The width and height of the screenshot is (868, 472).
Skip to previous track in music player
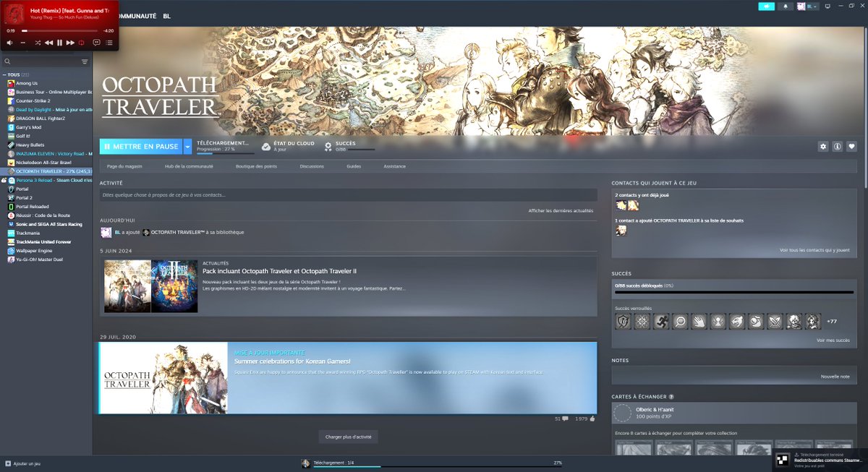pos(48,43)
